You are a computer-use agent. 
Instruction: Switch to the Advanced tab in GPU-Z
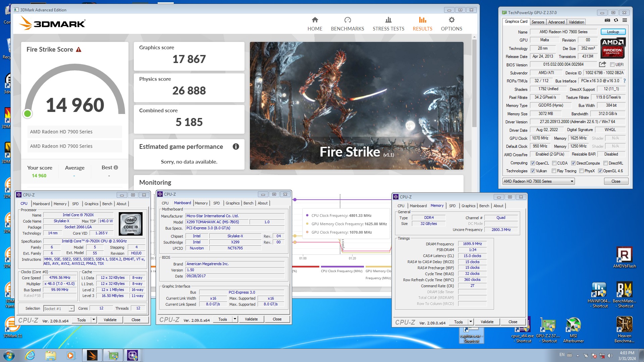556,22
